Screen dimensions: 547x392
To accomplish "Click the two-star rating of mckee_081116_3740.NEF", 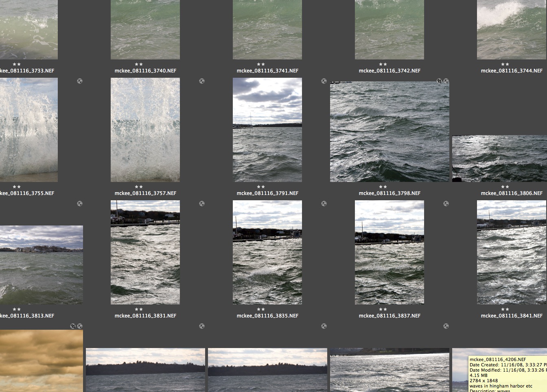I will pos(139,64).
